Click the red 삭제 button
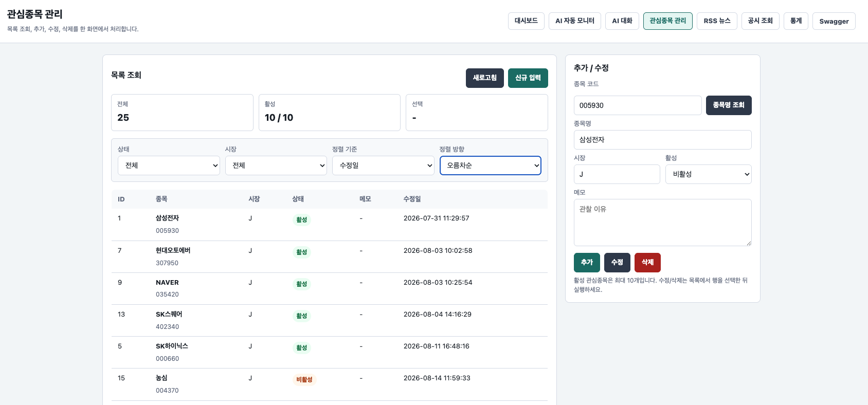 (647, 263)
